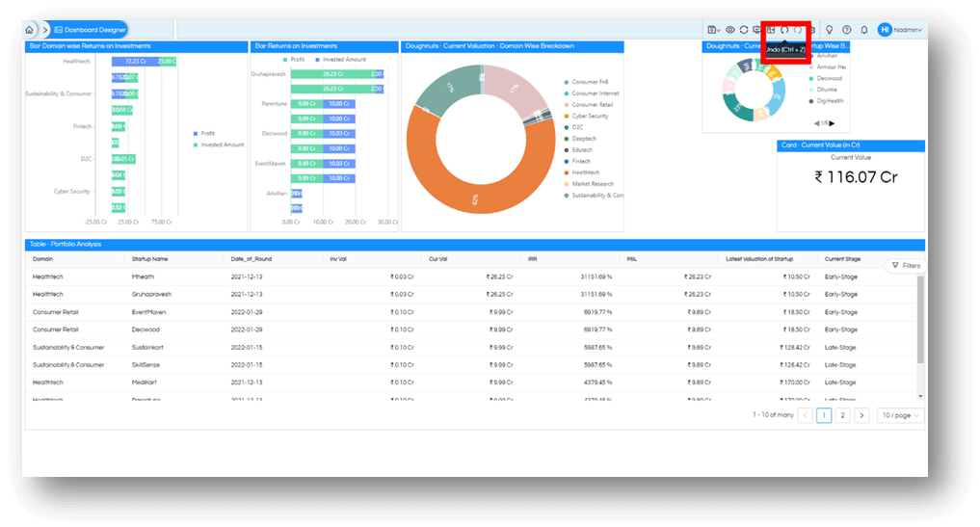The height and width of the screenshot is (527, 980).
Task: Open the notifications bell
Action: 864,29
